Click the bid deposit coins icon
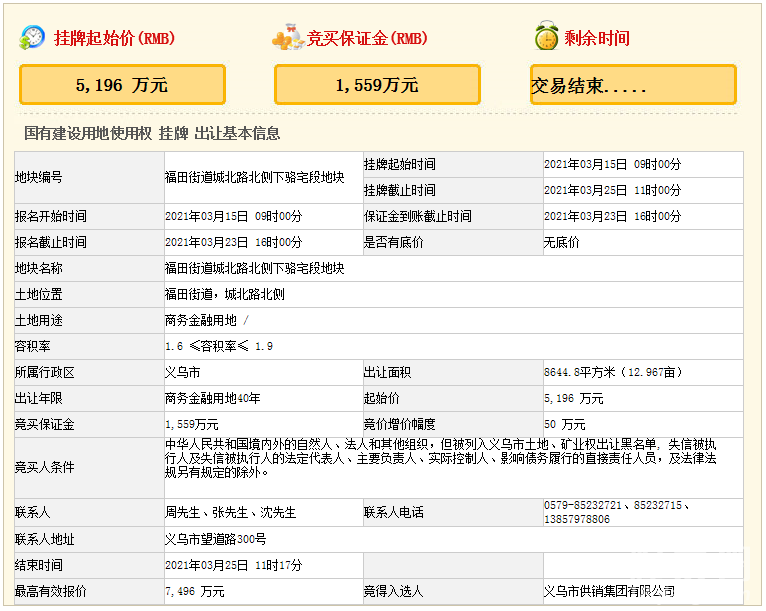 pyautogui.click(x=288, y=38)
